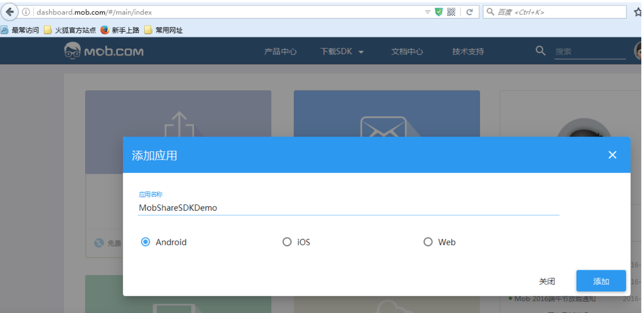Click the search magnifier in Baidu search box

click(491, 12)
